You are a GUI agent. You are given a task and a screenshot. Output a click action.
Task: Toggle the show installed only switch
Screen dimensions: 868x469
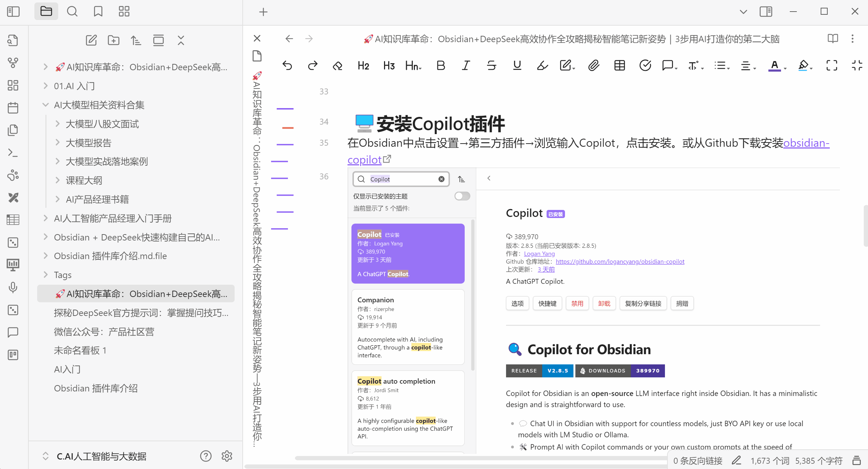(x=462, y=196)
